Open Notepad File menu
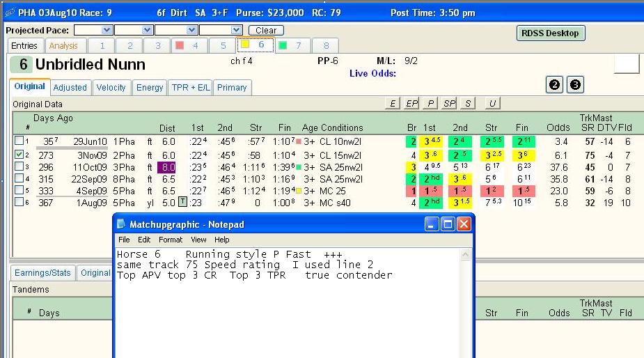The image size is (644, 358). pos(124,240)
